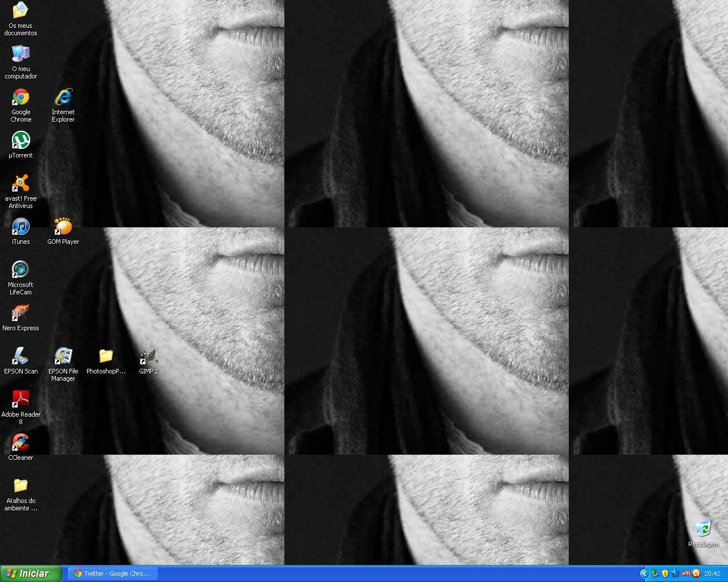The image size is (728, 582).
Task: Open the ATI tray icon
Action: pyautogui.click(x=686, y=573)
